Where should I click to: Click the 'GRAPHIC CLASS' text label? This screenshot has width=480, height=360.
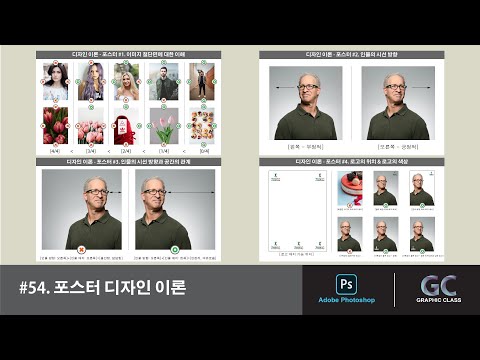[439, 300]
